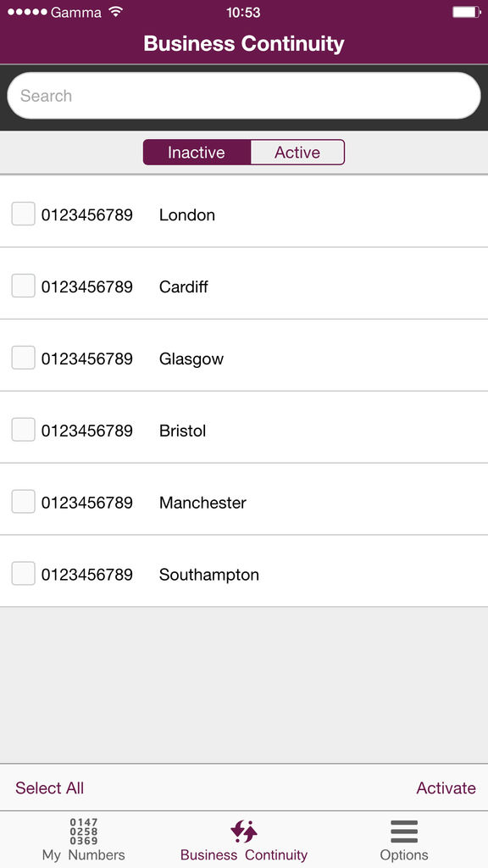
Task: Tap the 10:53 clock in status bar
Action: click(x=243, y=12)
